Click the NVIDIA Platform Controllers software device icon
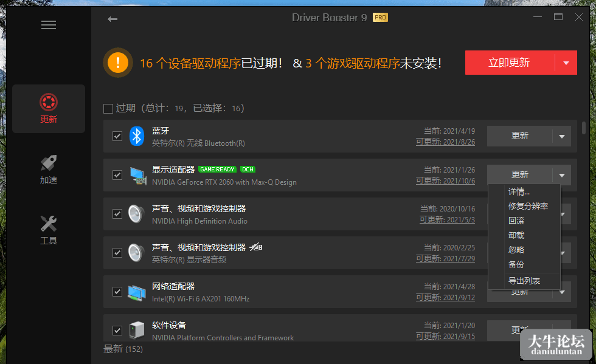This screenshot has width=596, height=364. pyautogui.click(x=137, y=330)
